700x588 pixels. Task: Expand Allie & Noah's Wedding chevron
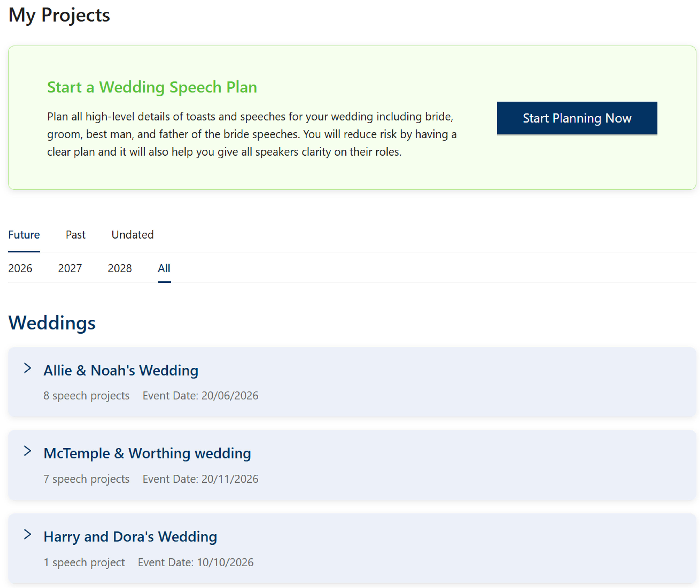[28, 368]
